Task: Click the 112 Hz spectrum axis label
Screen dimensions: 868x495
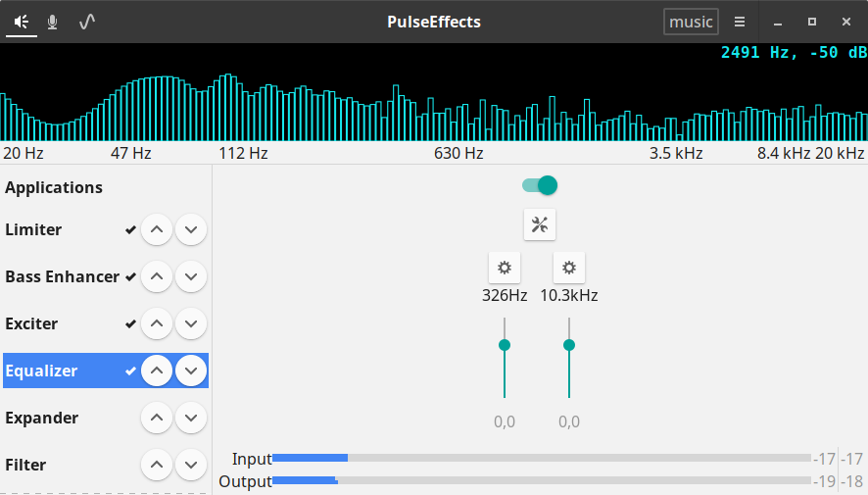Action: [x=243, y=153]
